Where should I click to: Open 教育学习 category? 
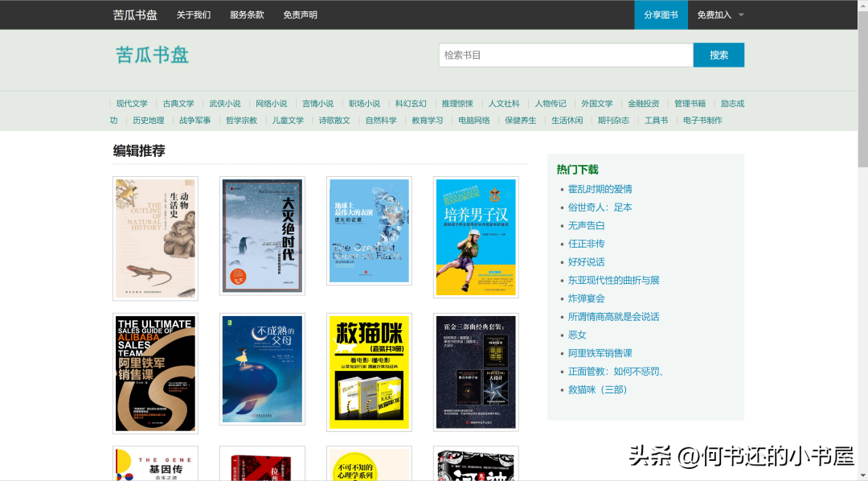tap(428, 121)
